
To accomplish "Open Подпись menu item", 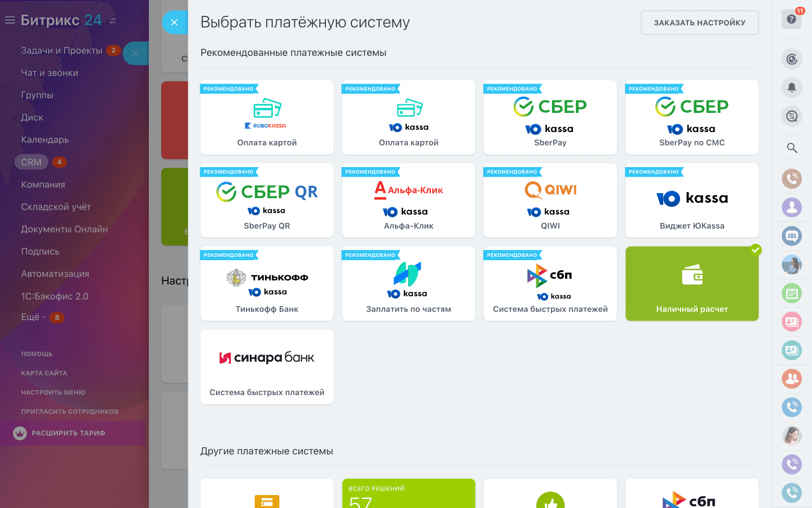I will point(40,251).
